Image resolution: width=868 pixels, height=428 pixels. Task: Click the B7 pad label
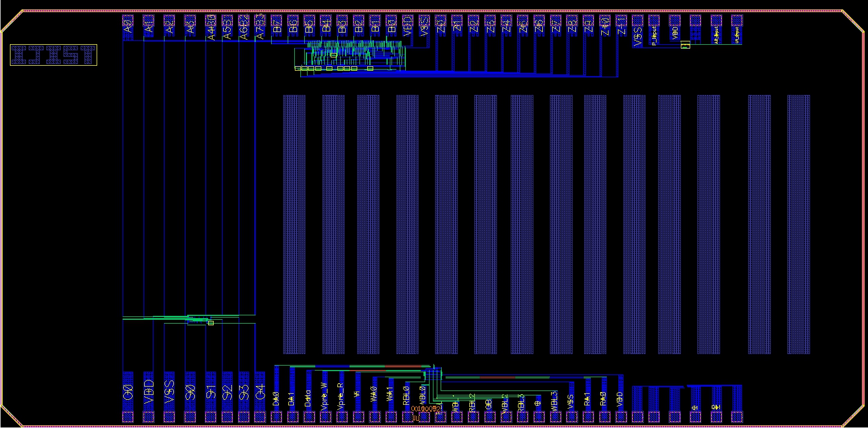pos(277,26)
